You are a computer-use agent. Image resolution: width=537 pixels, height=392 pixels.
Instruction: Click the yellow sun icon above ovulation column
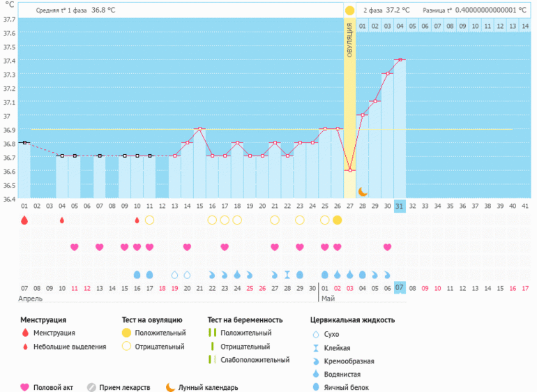[350, 10]
